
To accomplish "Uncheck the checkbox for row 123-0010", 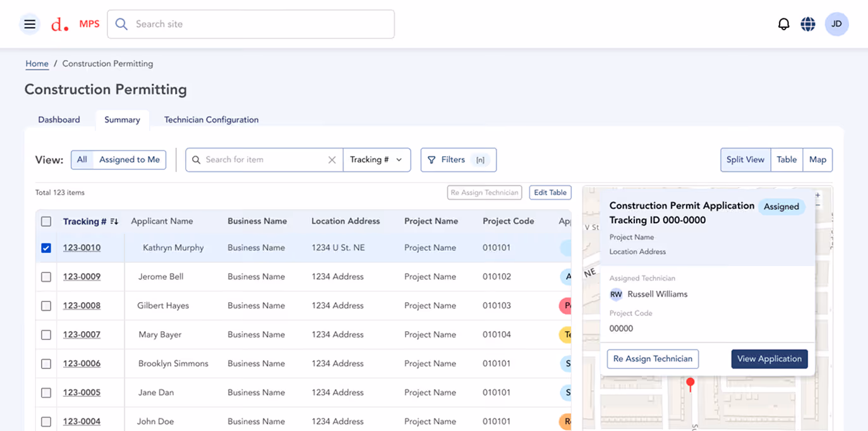I will [46, 248].
